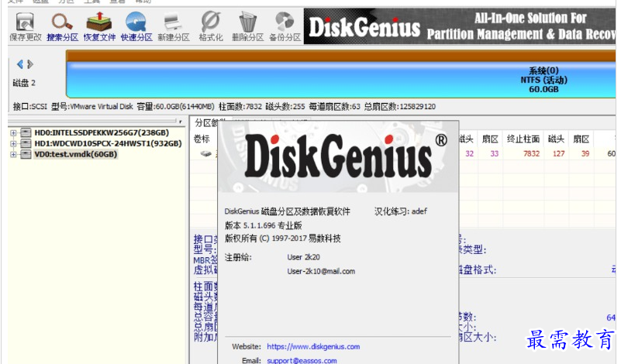Image resolution: width=621 pixels, height=364 pixels.
Task: Go to next disk with right arrow
Action: coord(30,64)
